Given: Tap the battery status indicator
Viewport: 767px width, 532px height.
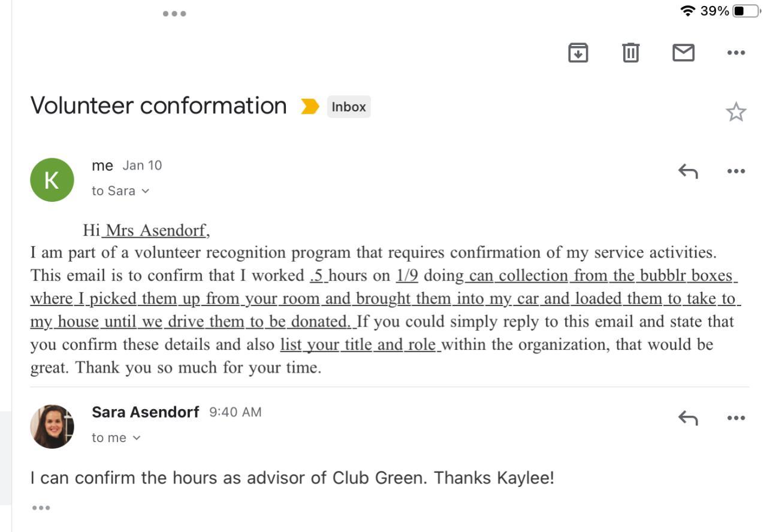Looking at the screenshot, I should pos(747,11).
